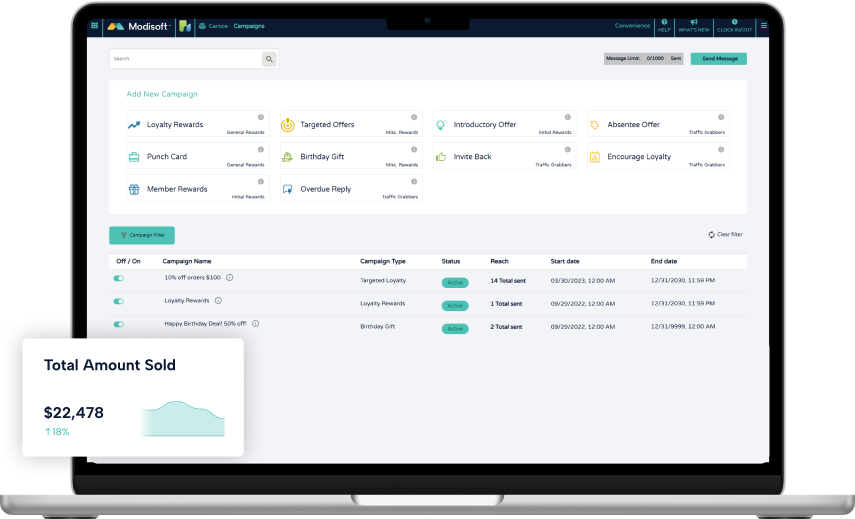This screenshot has width=855, height=519.
Task: Open the hamburger menu in top bar
Action: (763, 26)
